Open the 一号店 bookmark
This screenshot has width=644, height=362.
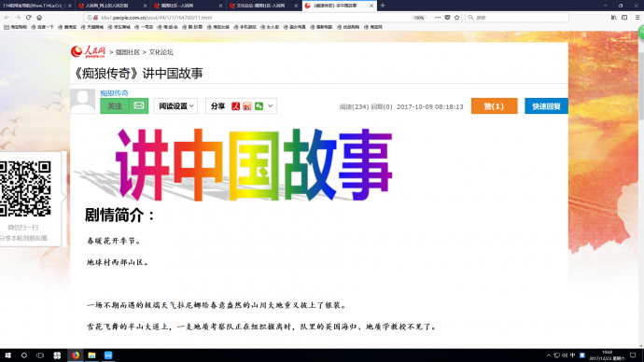click(x=144, y=27)
